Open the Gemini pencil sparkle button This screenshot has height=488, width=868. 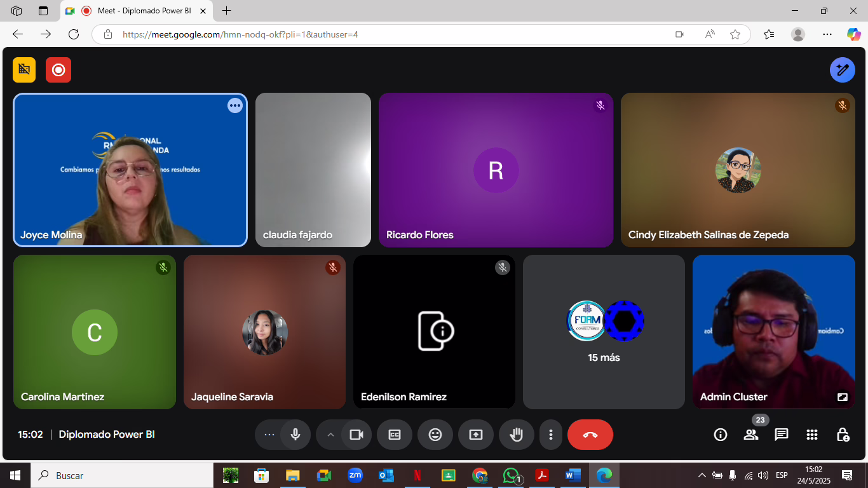click(842, 70)
